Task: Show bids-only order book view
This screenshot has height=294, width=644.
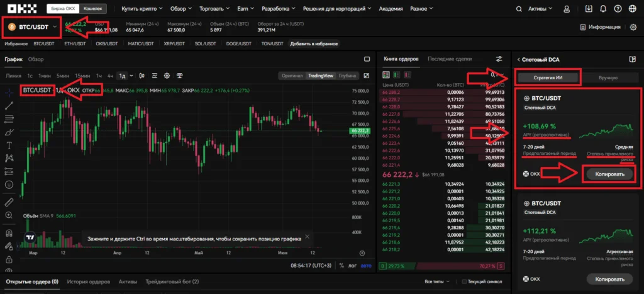Action: (397, 75)
